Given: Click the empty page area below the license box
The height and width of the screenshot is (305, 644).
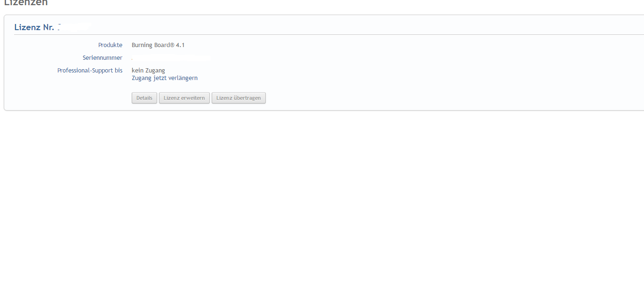Looking at the screenshot, I should tap(322, 207).
